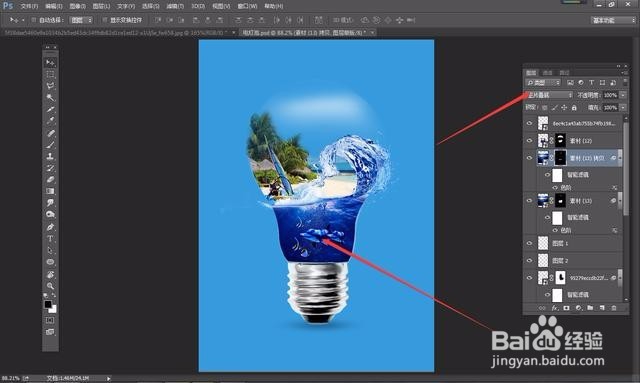The image size is (640, 383).
Task: Hide the 素材 (13) 拷贝 layer
Action: point(530,158)
